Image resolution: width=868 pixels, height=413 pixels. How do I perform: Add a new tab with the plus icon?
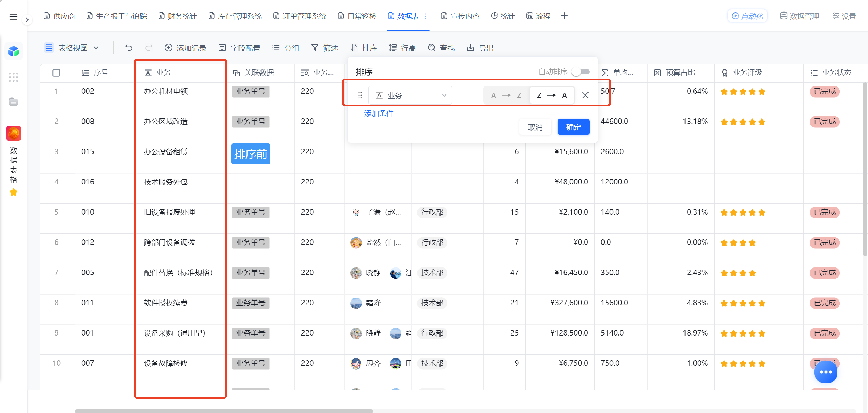point(564,16)
